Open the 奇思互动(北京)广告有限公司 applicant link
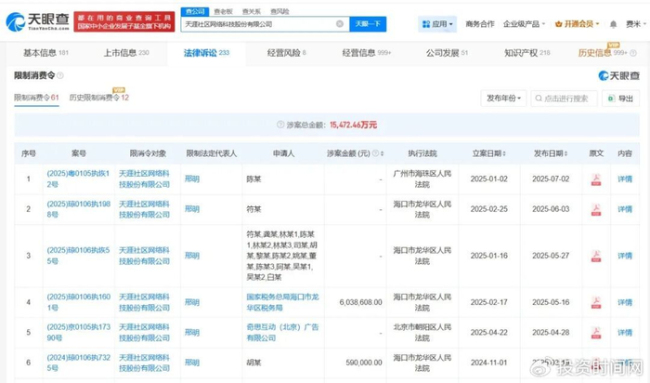Viewport: 650px width, 383px height. click(282, 332)
